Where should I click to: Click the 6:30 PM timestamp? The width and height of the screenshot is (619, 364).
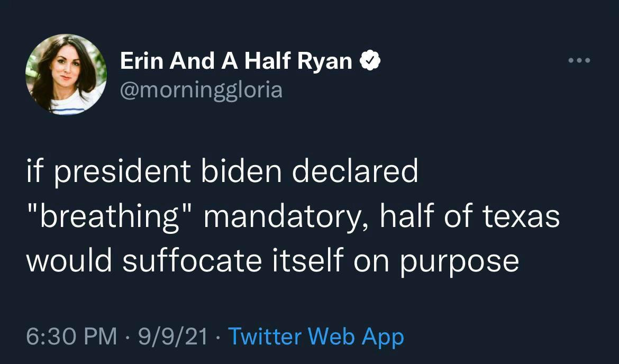(x=71, y=336)
